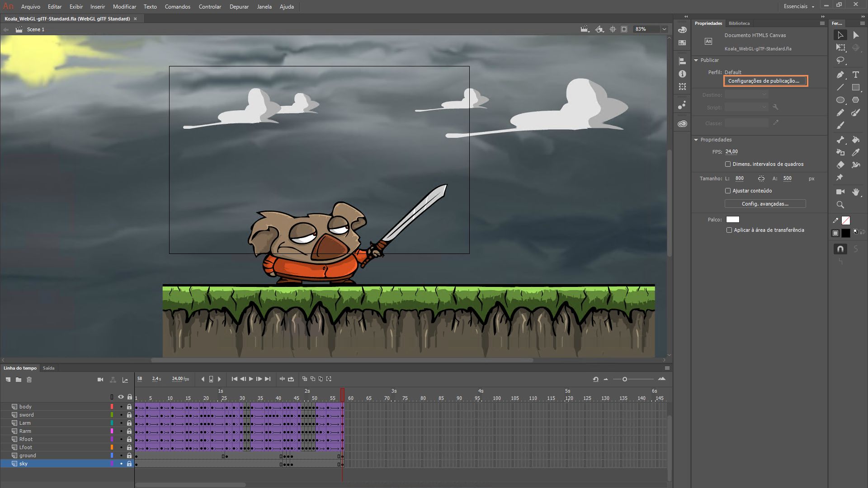Toggle Aplicar à área de transferência checkbox
Screen dimensions: 868x488
(x=729, y=230)
